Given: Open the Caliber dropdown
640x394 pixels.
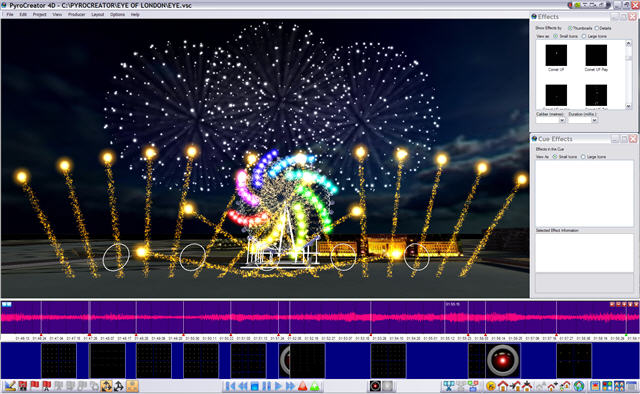Looking at the screenshot, I should point(562,120).
